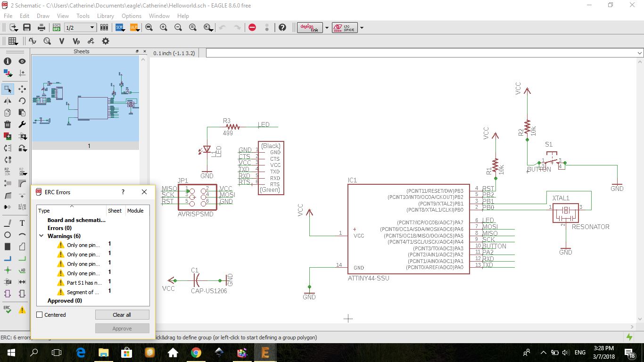Open the Design Link button

click(310, 27)
